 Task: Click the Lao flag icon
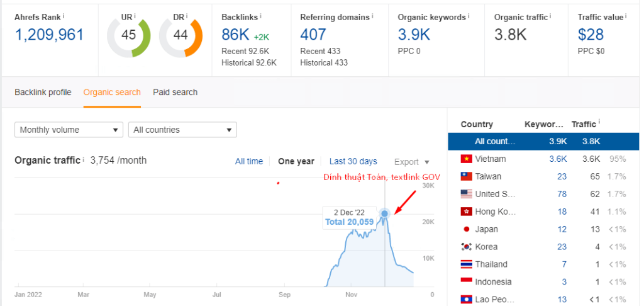click(466, 299)
